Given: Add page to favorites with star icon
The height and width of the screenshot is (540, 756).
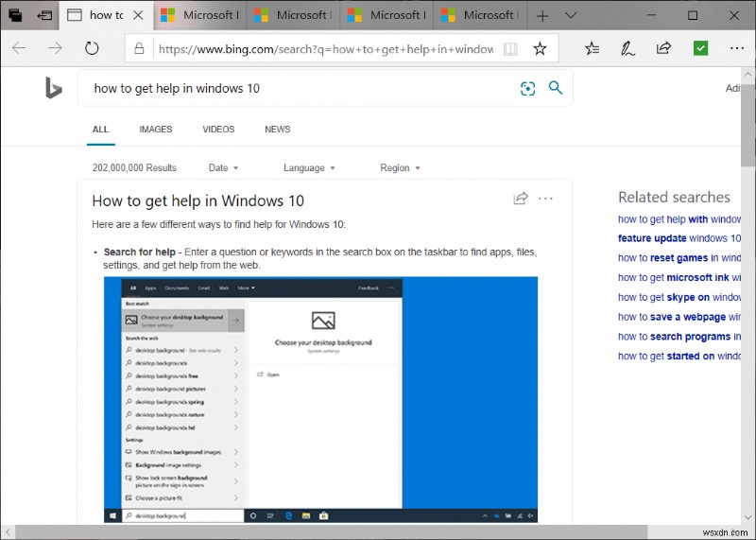Looking at the screenshot, I should coord(540,48).
